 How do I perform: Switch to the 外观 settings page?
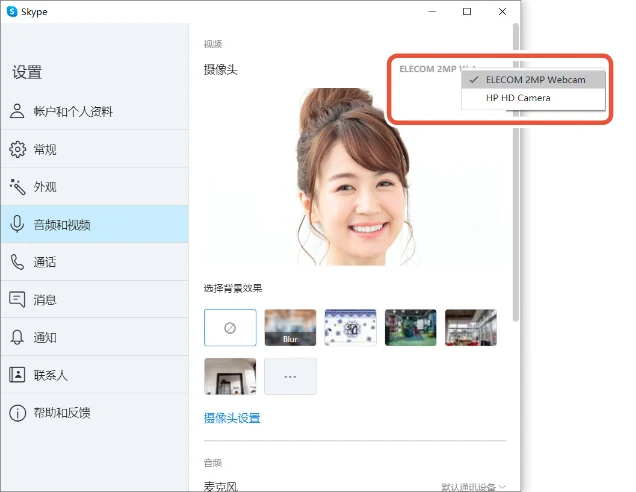[x=95, y=187]
